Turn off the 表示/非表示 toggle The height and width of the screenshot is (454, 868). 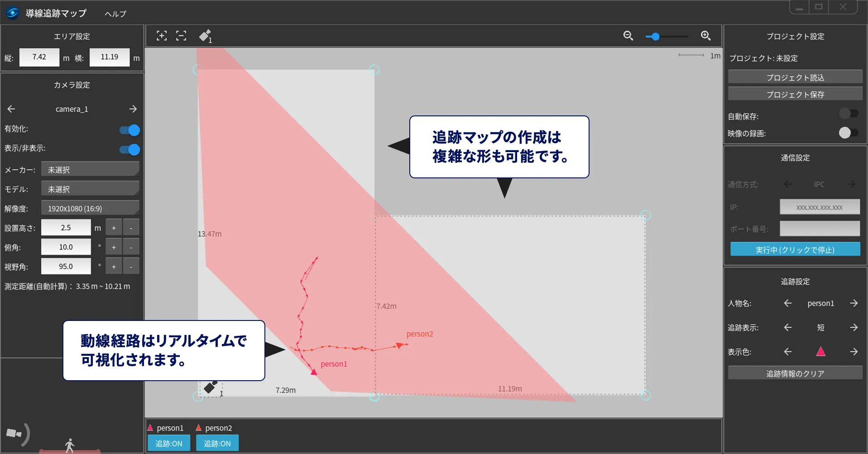tap(129, 149)
